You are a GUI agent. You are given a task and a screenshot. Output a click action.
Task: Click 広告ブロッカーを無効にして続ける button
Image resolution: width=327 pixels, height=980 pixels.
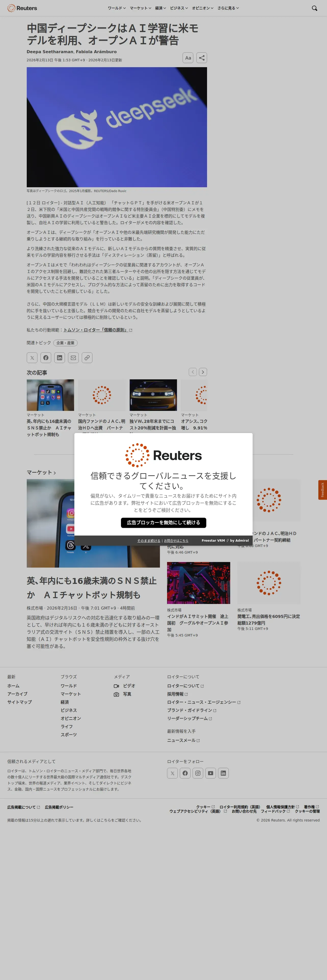pos(164,523)
